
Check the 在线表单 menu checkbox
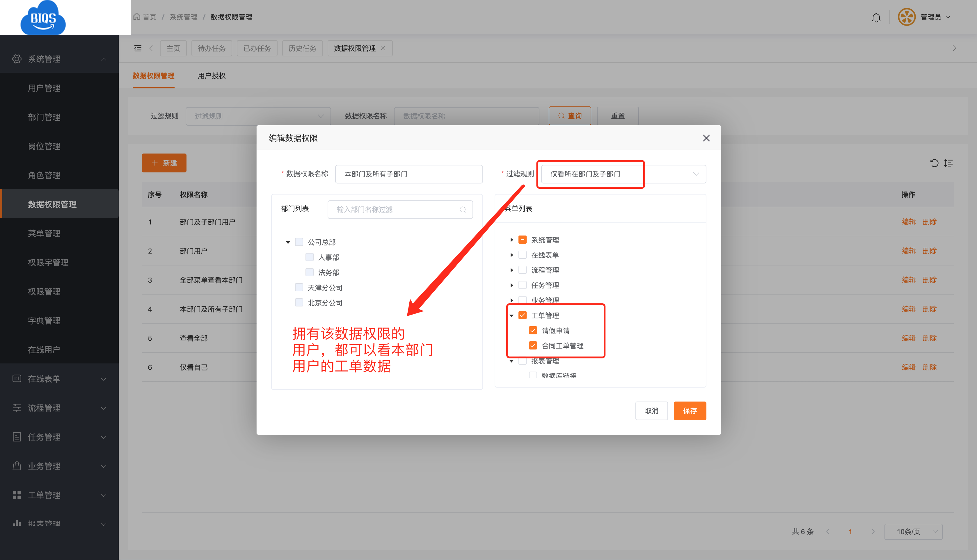pos(522,255)
